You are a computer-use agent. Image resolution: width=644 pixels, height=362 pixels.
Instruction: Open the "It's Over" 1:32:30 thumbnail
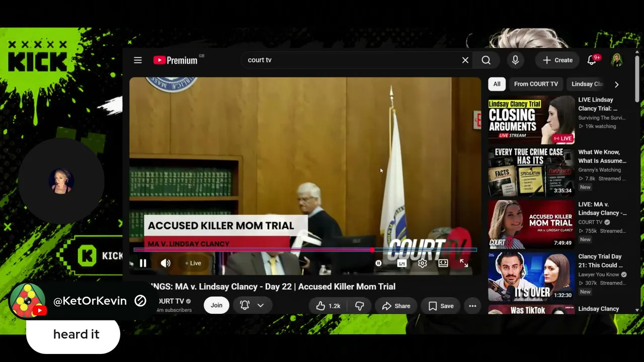pyautogui.click(x=531, y=277)
